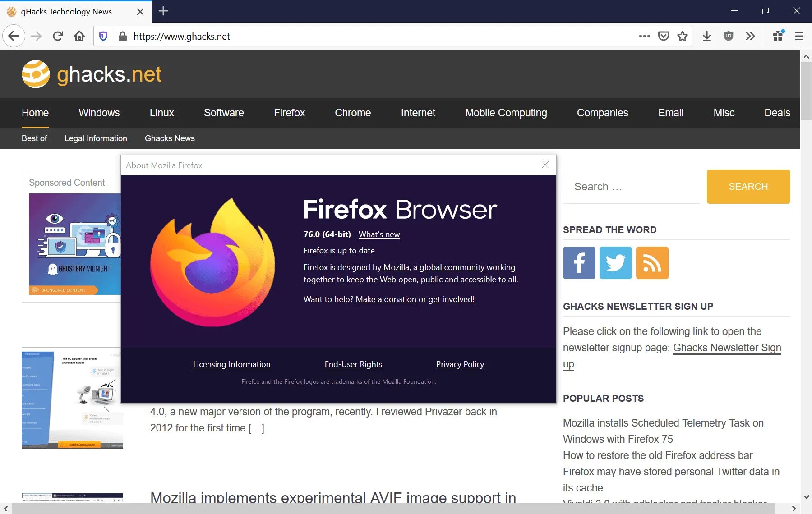Viewport: 812px width, 514px height.
Task: Open Privacy Policy link
Action: tap(460, 364)
